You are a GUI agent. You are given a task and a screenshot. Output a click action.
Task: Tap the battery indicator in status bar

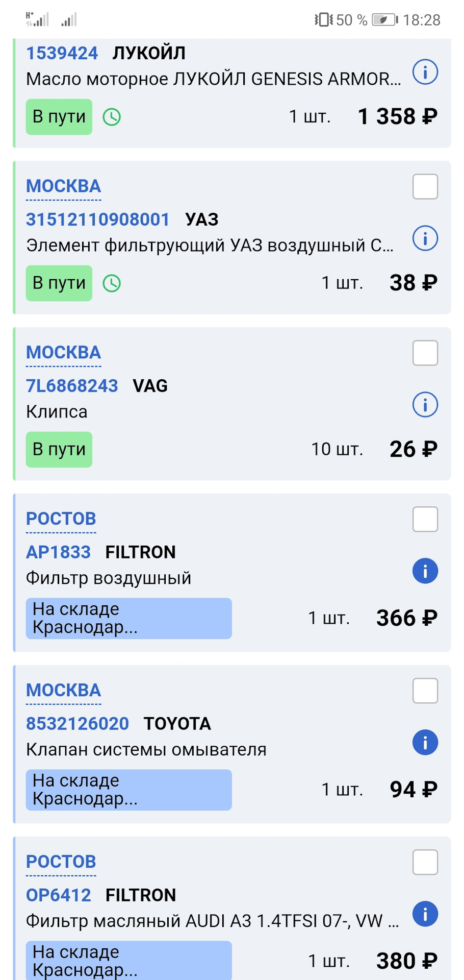click(x=385, y=20)
